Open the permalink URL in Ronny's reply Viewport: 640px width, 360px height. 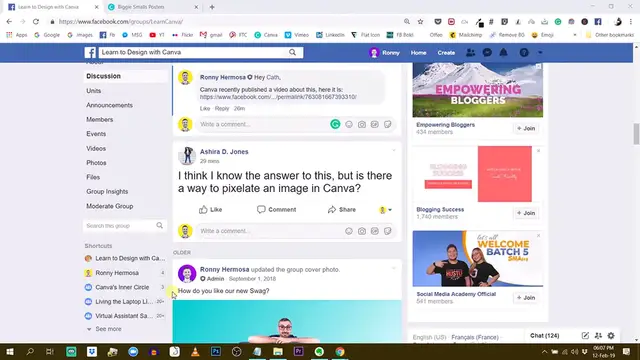[x=278, y=97]
